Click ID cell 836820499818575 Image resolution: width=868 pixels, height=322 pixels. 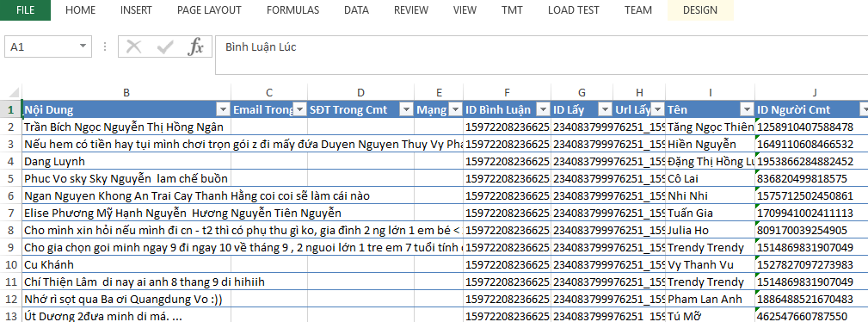tap(811, 178)
